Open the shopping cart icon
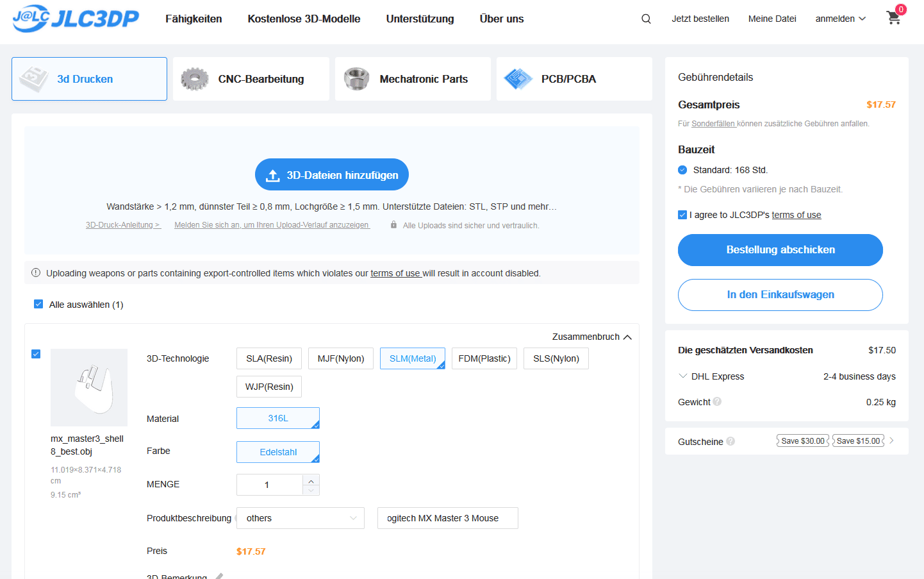 [x=894, y=18]
